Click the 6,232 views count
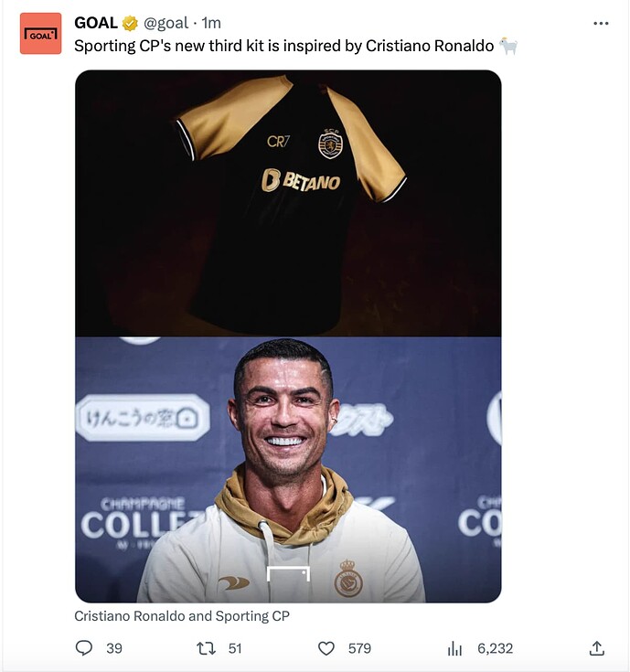Image resolution: width=630 pixels, height=672 pixels. pyautogui.click(x=495, y=648)
